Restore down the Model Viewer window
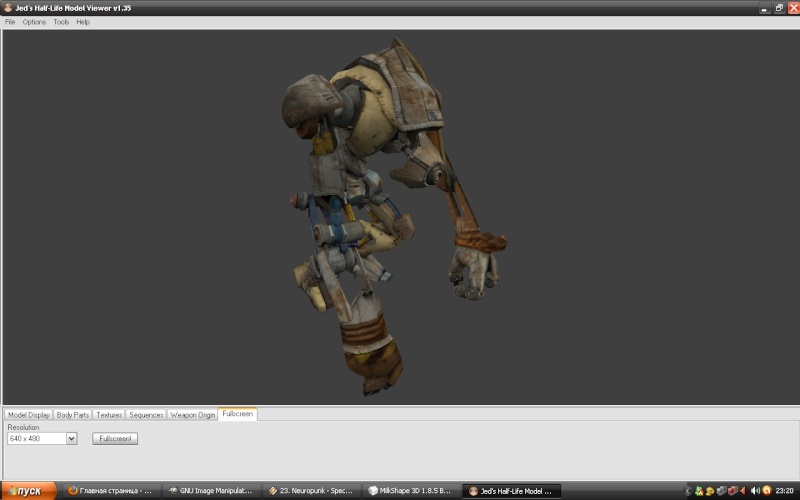 pos(779,8)
